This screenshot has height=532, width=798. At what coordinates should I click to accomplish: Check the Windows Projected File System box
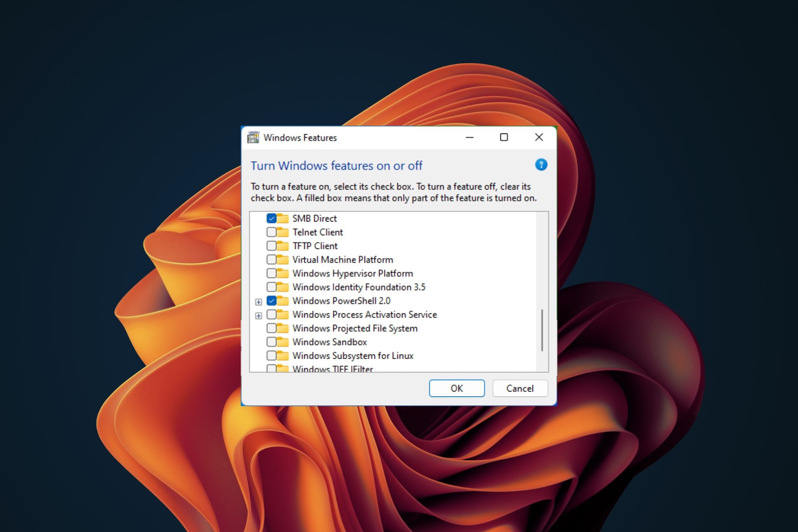pyautogui.click(x=271, y=328)
